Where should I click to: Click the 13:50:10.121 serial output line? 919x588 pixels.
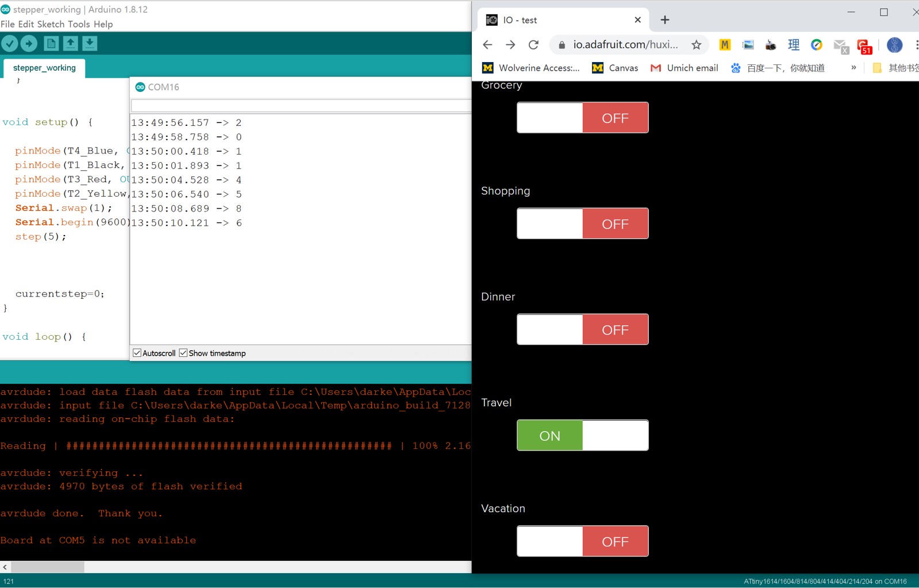[186, 222]
